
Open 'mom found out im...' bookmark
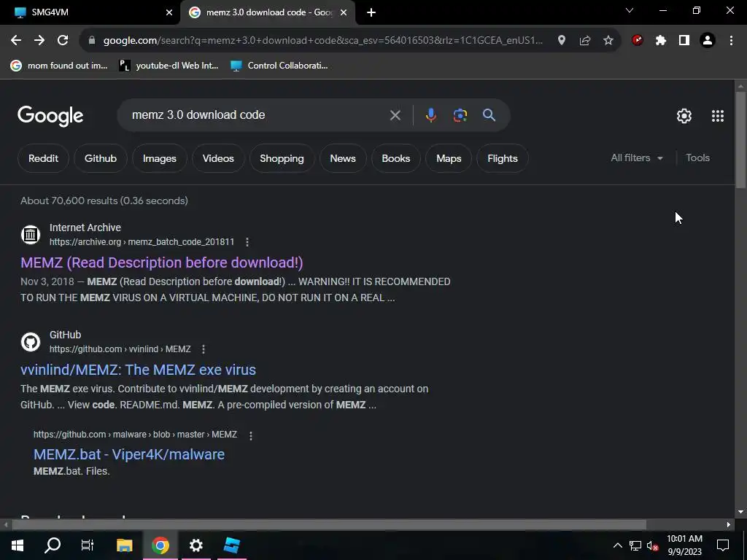click(59, 66)
